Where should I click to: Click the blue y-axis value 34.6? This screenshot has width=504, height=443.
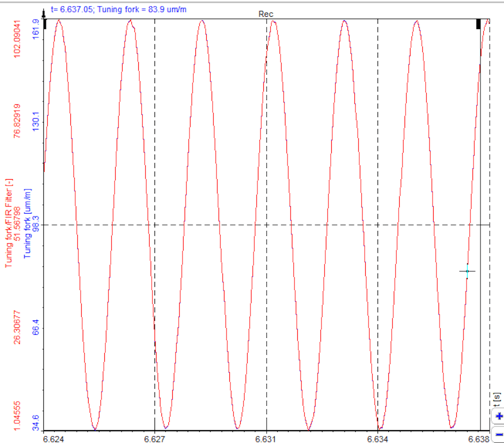pos(35,423)
